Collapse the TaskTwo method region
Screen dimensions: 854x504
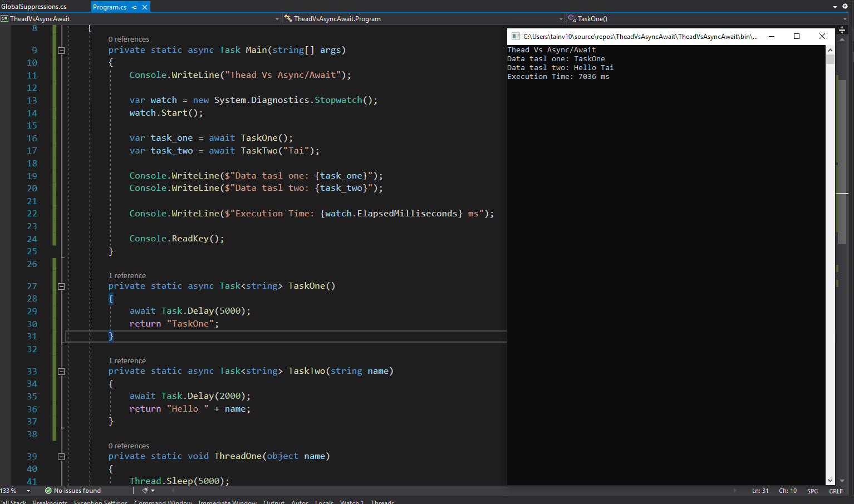pos(61,372)
